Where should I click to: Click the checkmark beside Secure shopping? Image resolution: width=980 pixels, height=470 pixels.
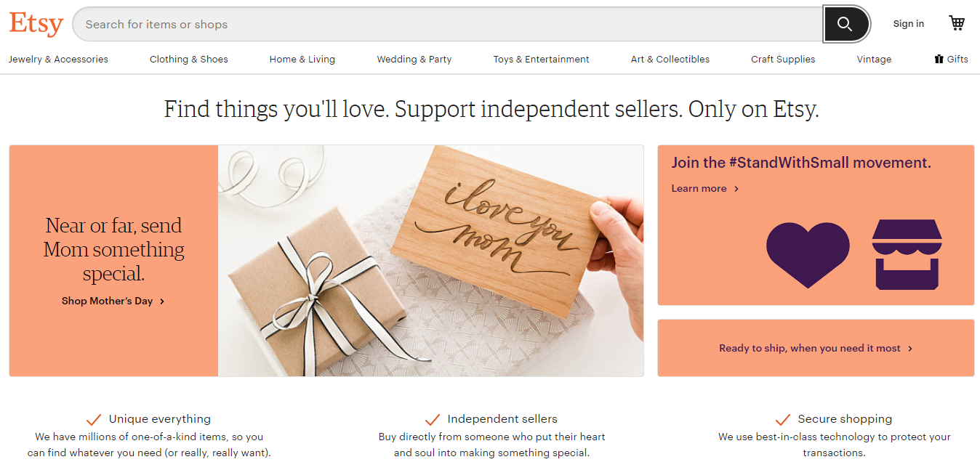point(782,419)
